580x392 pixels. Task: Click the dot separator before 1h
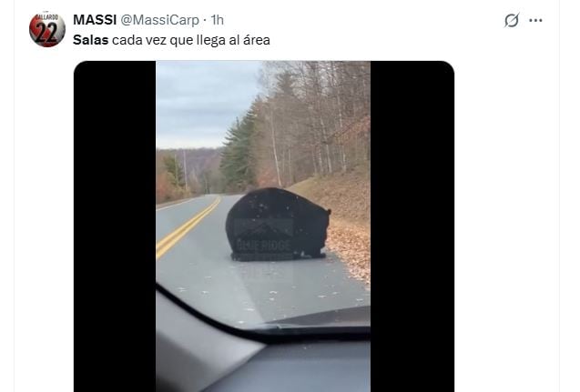pos(205,20)
